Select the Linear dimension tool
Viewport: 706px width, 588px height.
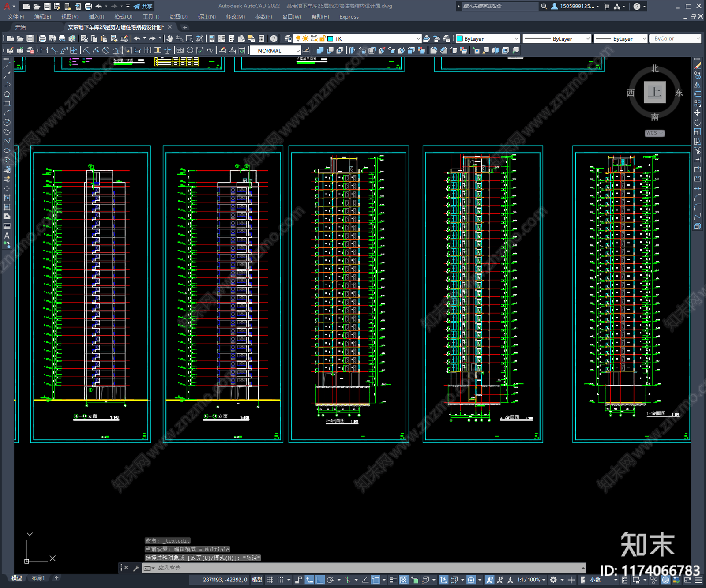coord(44,50)
